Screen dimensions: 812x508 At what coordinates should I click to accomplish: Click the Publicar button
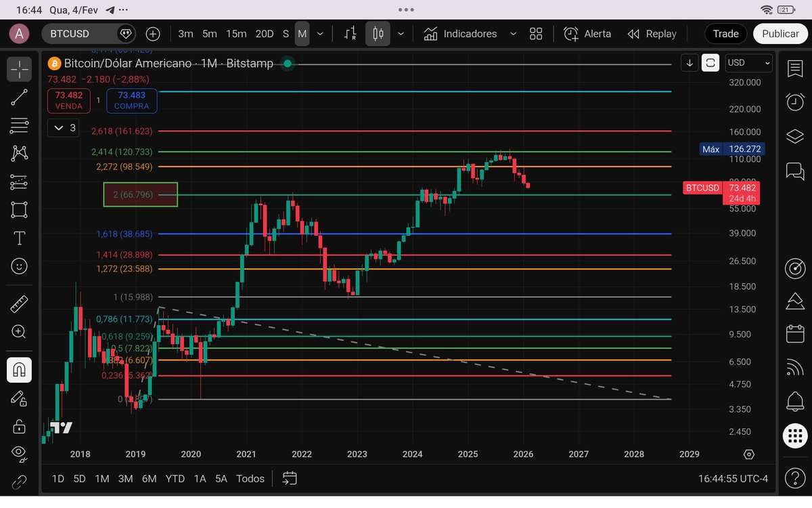[780, 34]
